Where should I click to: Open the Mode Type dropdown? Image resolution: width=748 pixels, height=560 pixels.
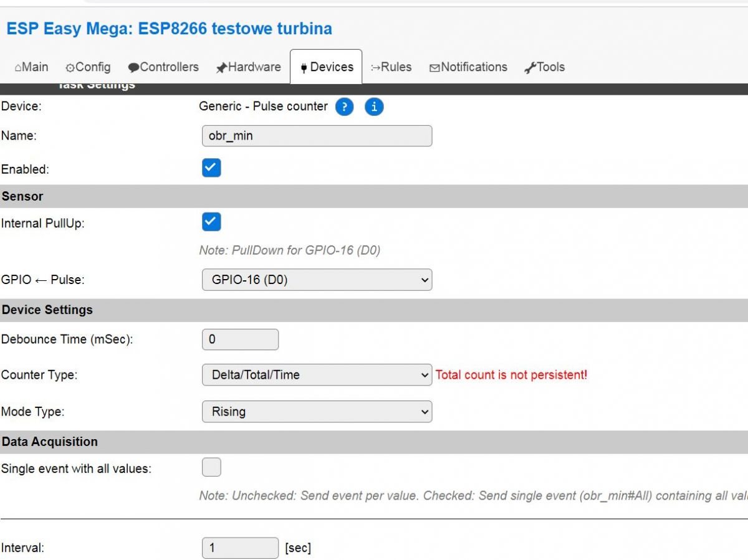pos(317,411)
